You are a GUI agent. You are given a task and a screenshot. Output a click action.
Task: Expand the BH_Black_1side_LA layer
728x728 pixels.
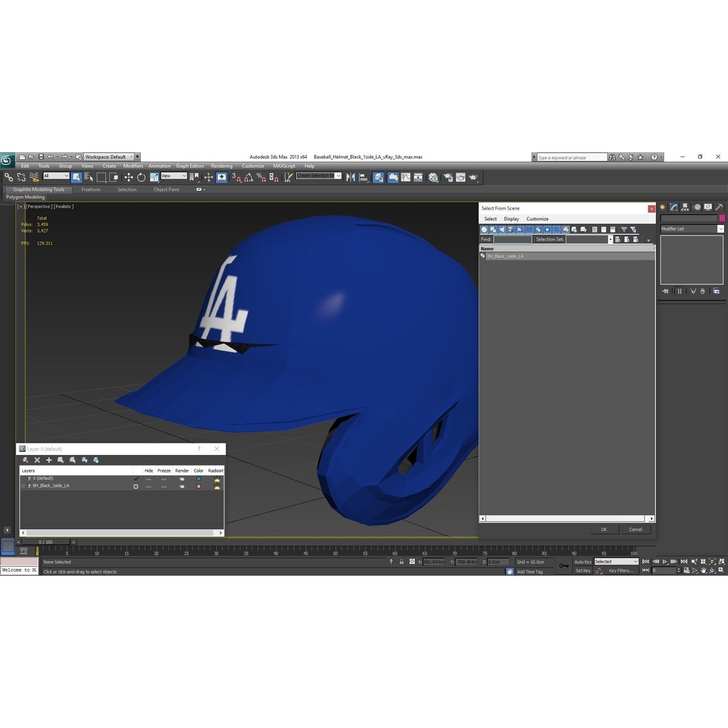click(23, 486)
